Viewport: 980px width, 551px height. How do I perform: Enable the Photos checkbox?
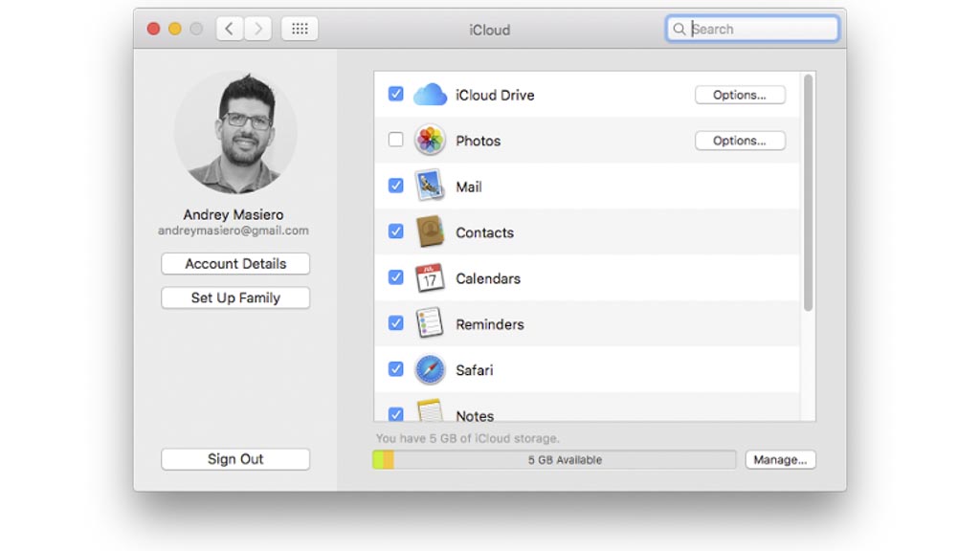(395, 141)
